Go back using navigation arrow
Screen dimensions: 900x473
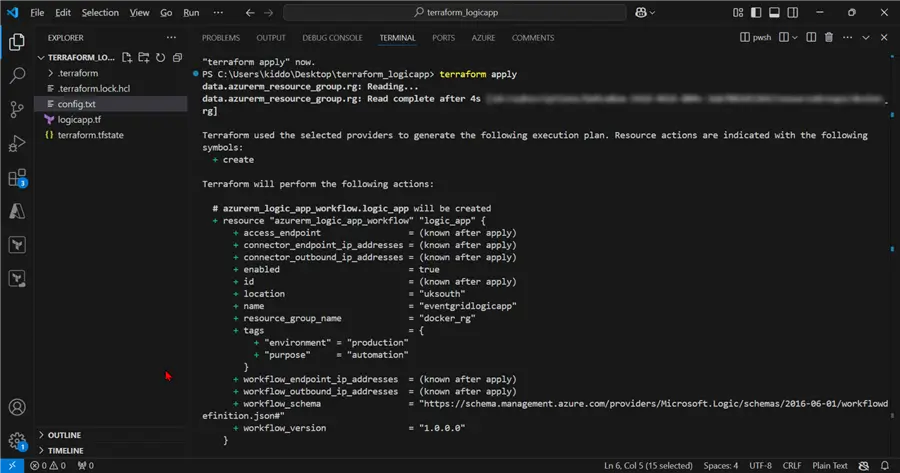[250, 12]
